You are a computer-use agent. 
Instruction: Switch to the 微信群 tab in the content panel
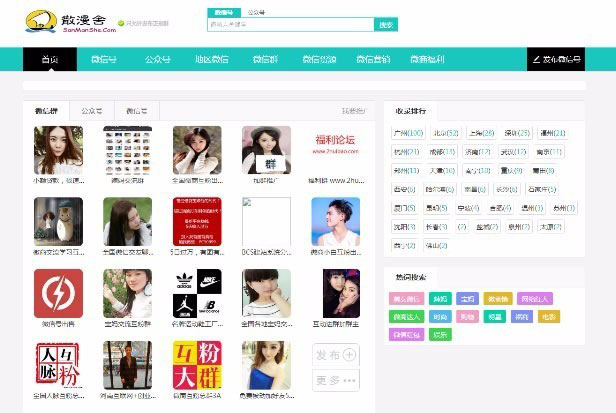(46, 111)
